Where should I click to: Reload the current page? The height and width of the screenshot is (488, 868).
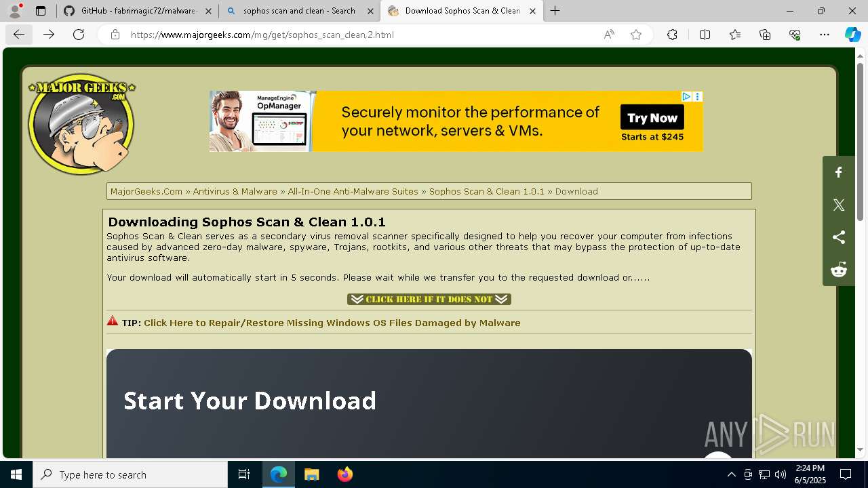point(79,35)
